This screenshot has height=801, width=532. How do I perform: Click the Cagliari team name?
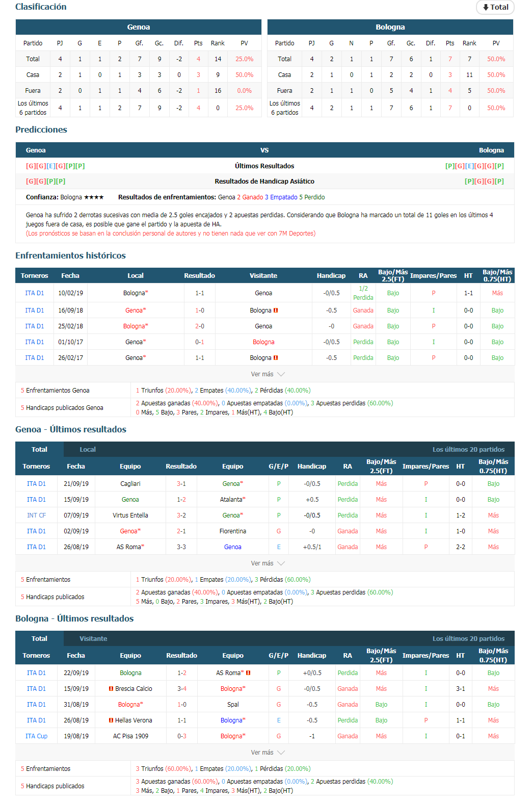pyautogui.click(x=130, y=483)
